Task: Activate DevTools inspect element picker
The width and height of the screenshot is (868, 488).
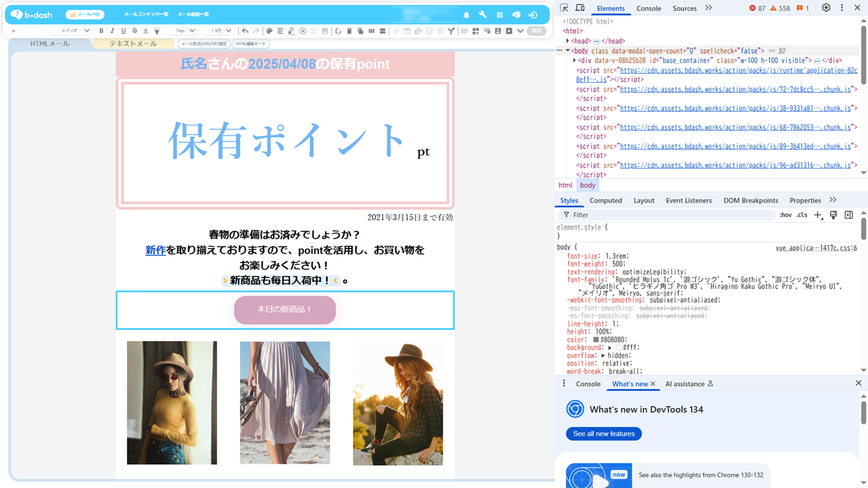Action: pos(564,7)
